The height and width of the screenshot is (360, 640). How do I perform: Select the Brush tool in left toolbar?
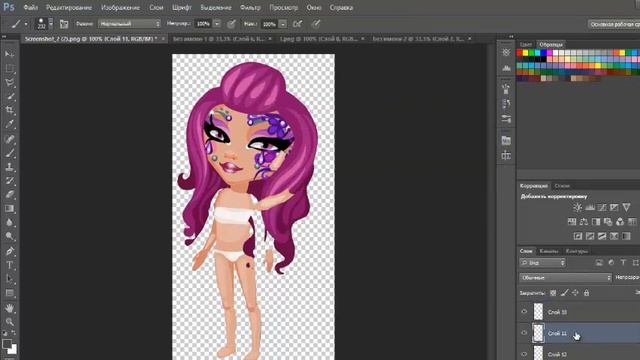click(x=10, y=153)
